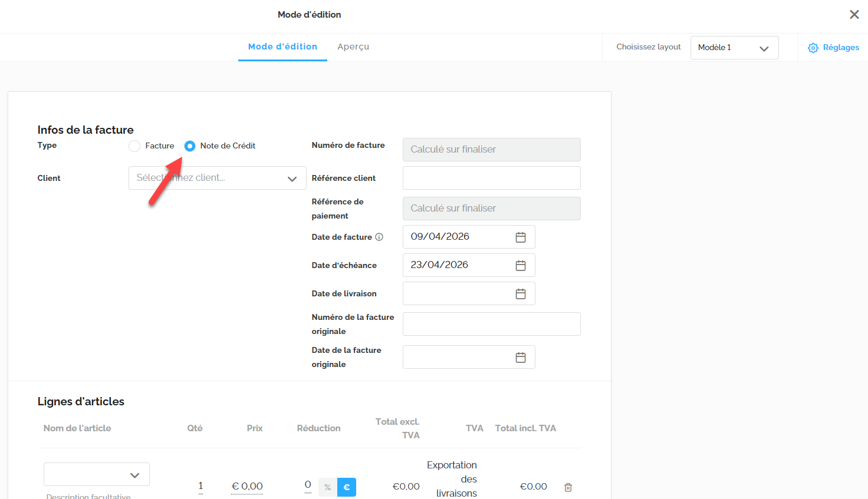Switch to the Mode d'édition tab

pos(282,47)
